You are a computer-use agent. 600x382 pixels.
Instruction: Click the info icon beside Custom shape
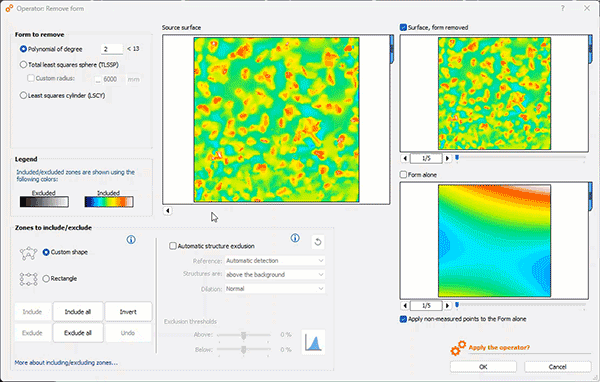[x=131, y=240]
